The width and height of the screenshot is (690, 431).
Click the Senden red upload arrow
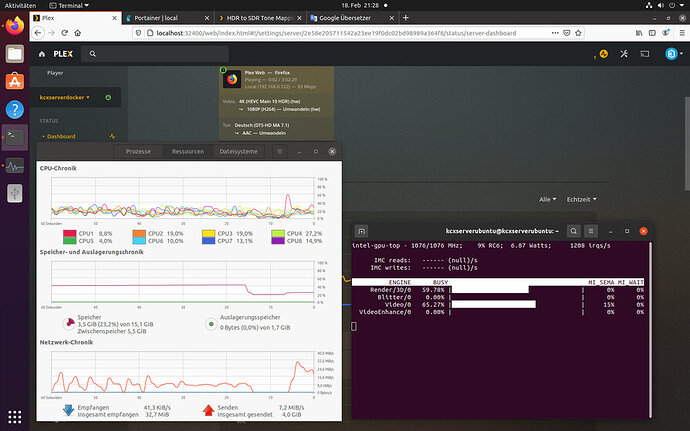pos(208,411)
